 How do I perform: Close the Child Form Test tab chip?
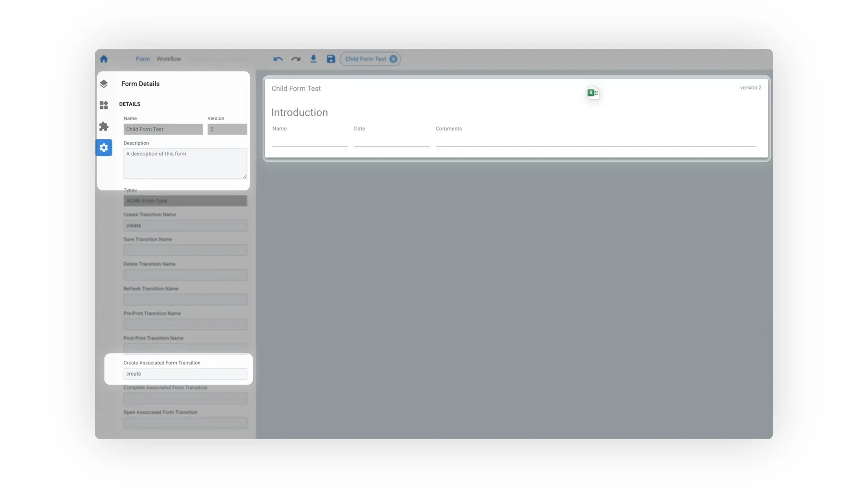click(393, 59)
